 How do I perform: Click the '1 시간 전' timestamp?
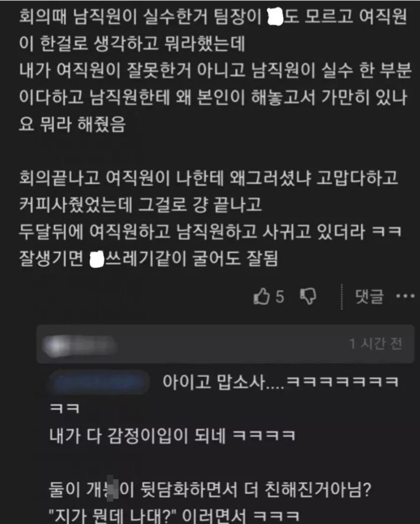[375, 343]
